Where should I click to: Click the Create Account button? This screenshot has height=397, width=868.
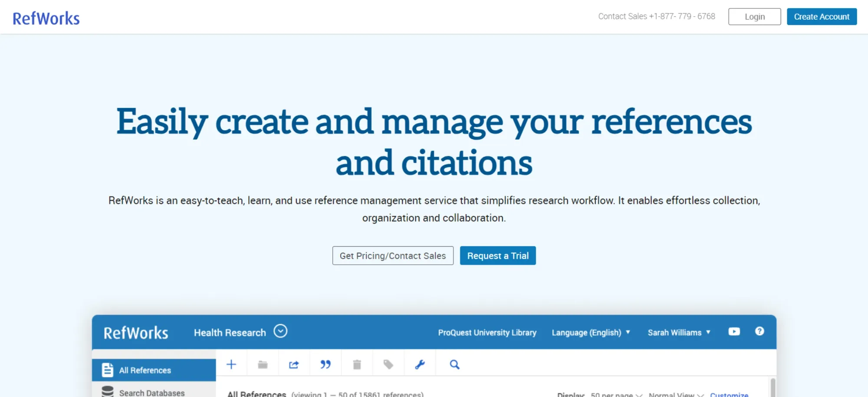822,17
